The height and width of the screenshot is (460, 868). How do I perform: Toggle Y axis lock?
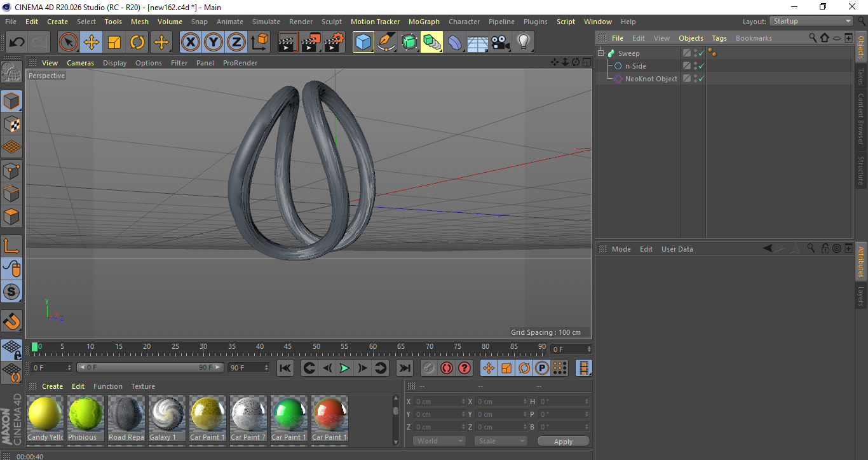213,43
